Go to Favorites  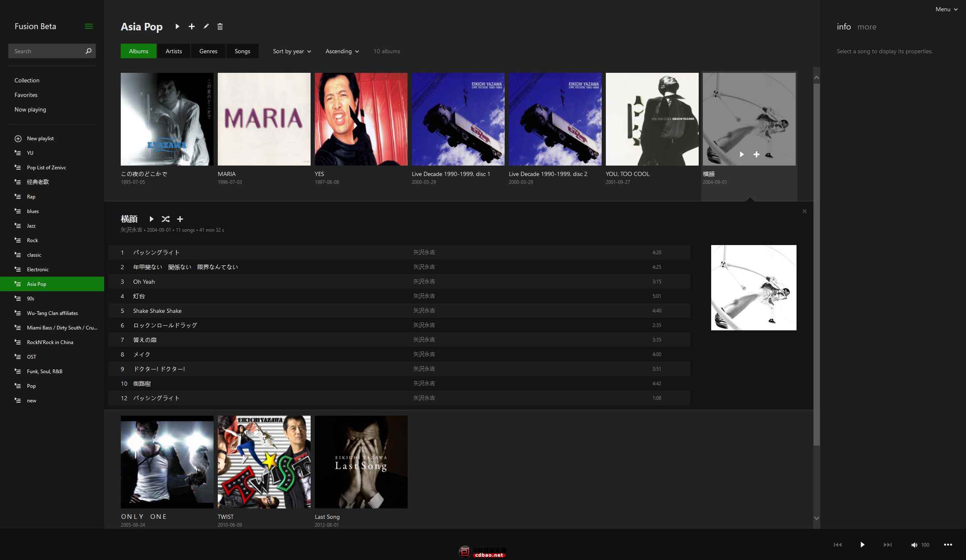26,95
